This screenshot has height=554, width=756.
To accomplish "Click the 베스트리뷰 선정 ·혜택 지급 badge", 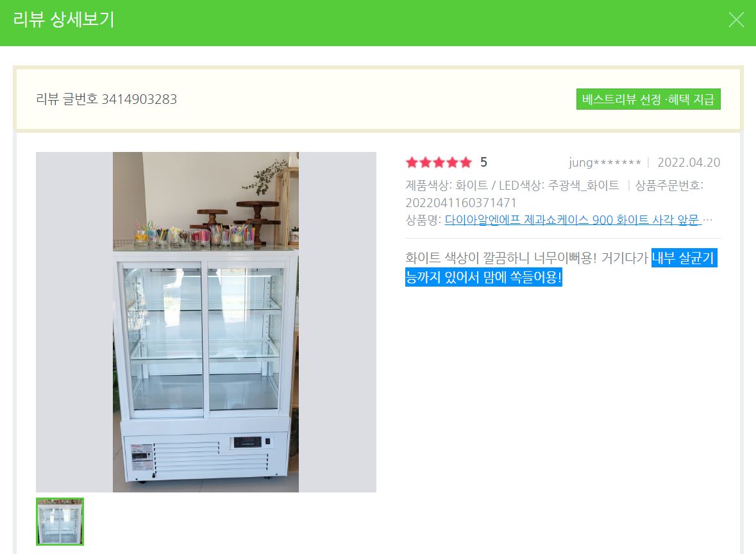I will pyautogui.click(x=648, y=99).
